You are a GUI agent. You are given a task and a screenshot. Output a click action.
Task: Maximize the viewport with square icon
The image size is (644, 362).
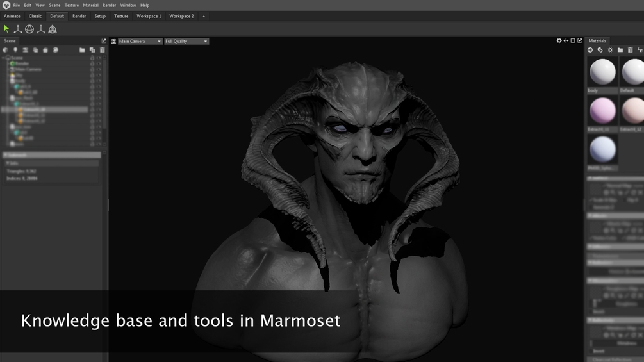coord(573,40)
